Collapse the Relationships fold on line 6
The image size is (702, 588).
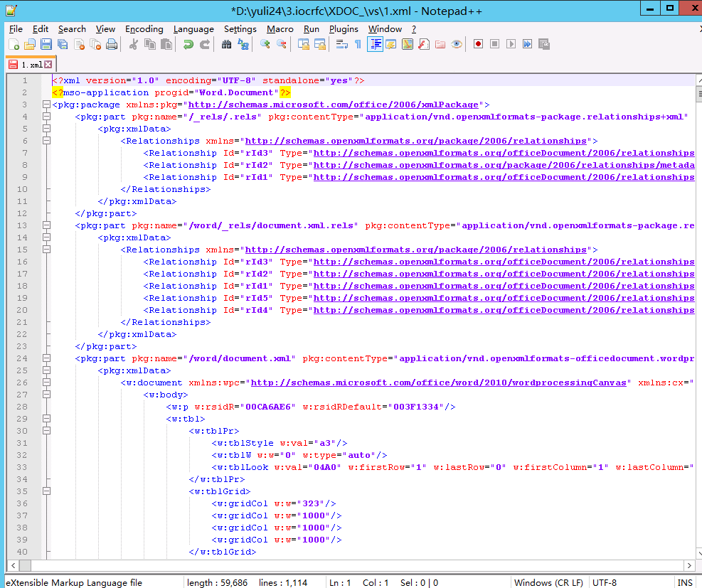[46, 141]
